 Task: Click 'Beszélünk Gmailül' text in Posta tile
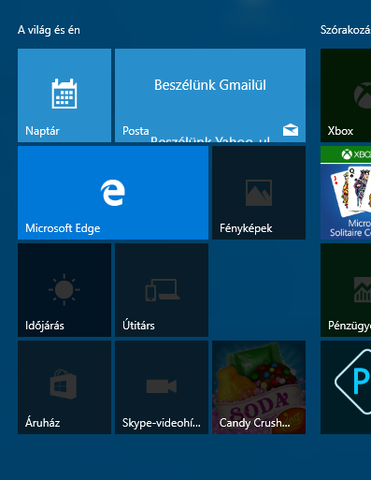[x=210, y=85]
